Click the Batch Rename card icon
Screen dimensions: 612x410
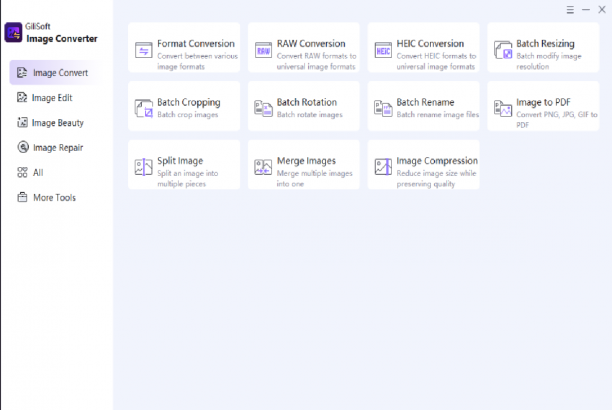[x=383, y=109]
